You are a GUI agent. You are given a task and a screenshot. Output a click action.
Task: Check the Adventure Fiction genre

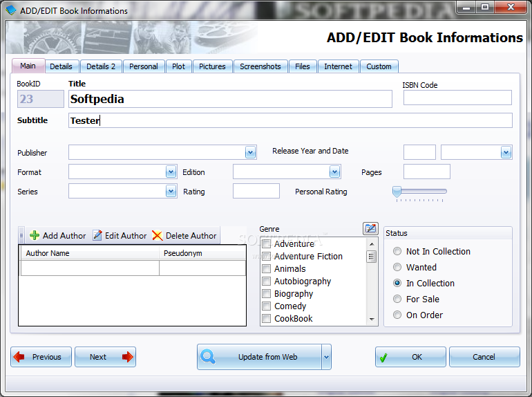click(x=266, y=256)
